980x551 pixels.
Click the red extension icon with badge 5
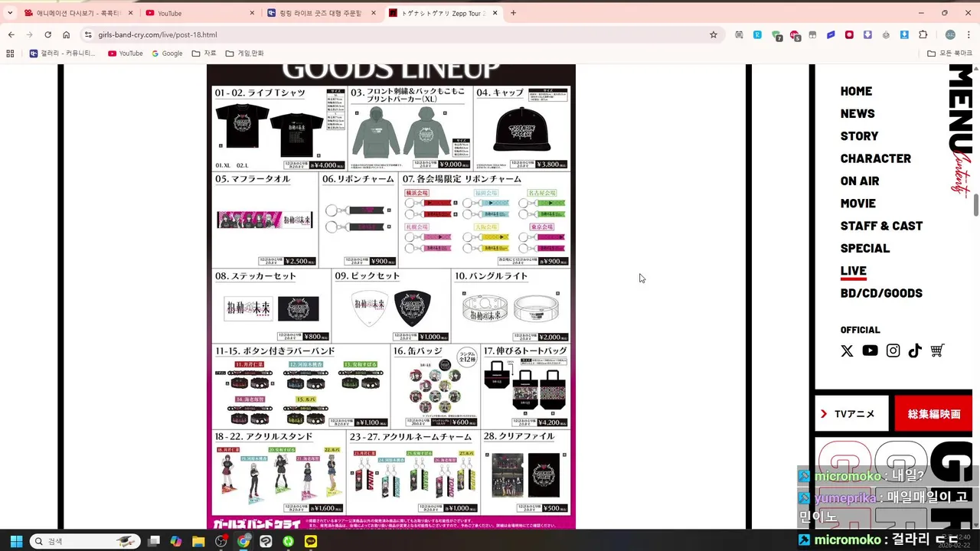click(x=795, y=35)
